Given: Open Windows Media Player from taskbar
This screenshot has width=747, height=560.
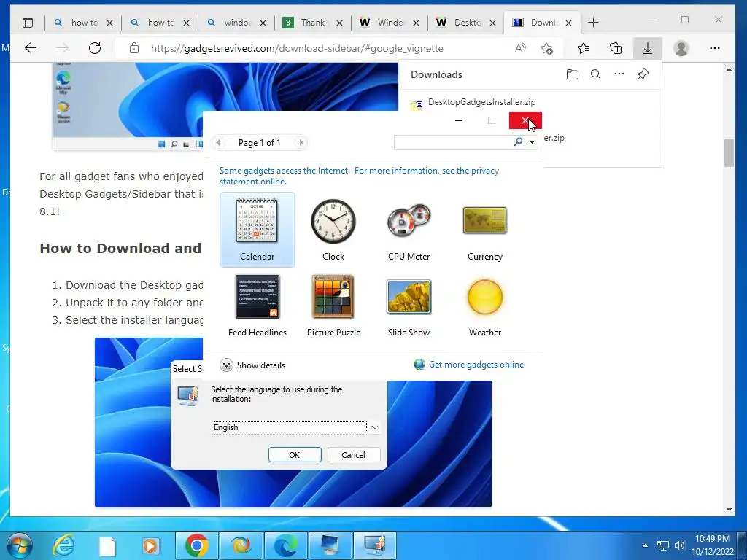Looking at the screenshot, I should (x=151, y=545).
